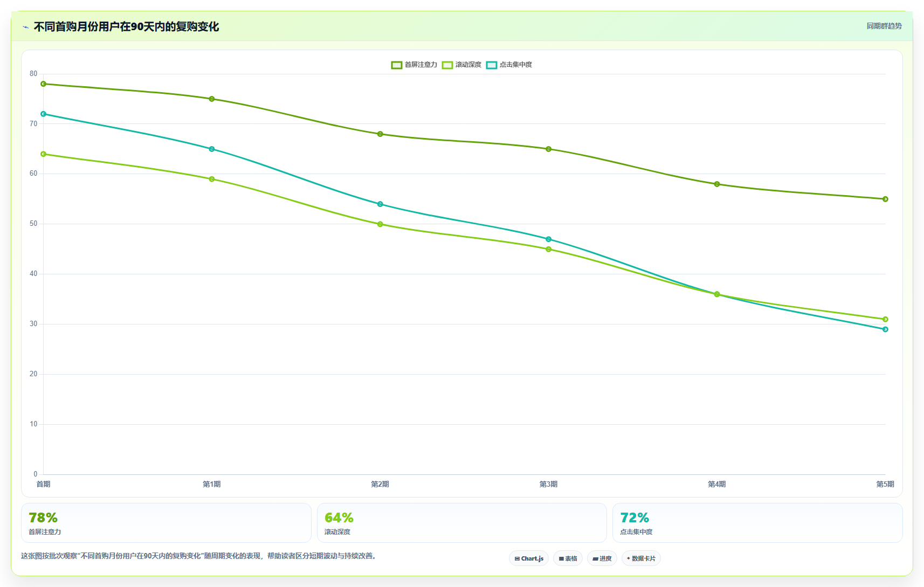This screenshot has width=924, height=587.
Task: Click the light green 滚动深度 legend swatch
Action: point(447,65)
